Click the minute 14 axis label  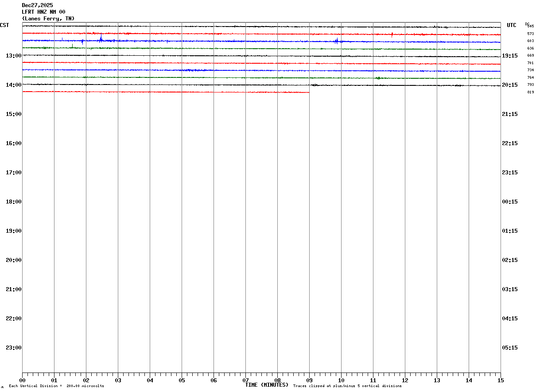click(469, 380)
